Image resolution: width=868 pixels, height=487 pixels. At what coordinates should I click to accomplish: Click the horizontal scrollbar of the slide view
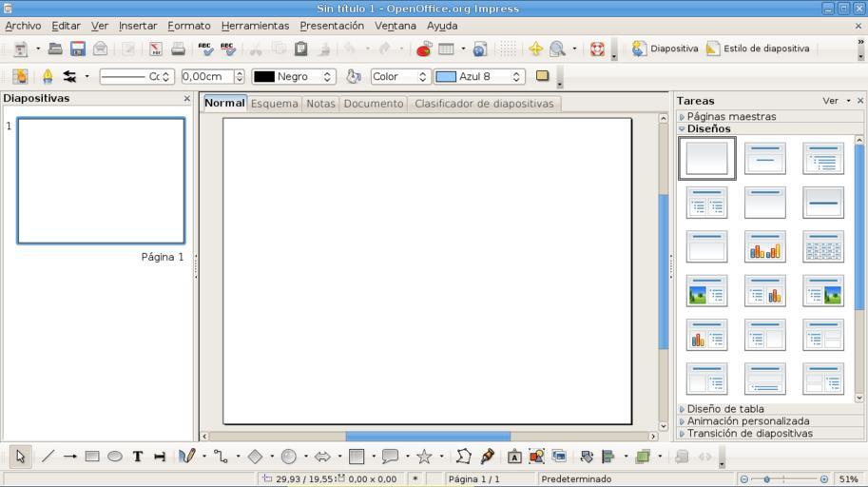tap(428, 437)
